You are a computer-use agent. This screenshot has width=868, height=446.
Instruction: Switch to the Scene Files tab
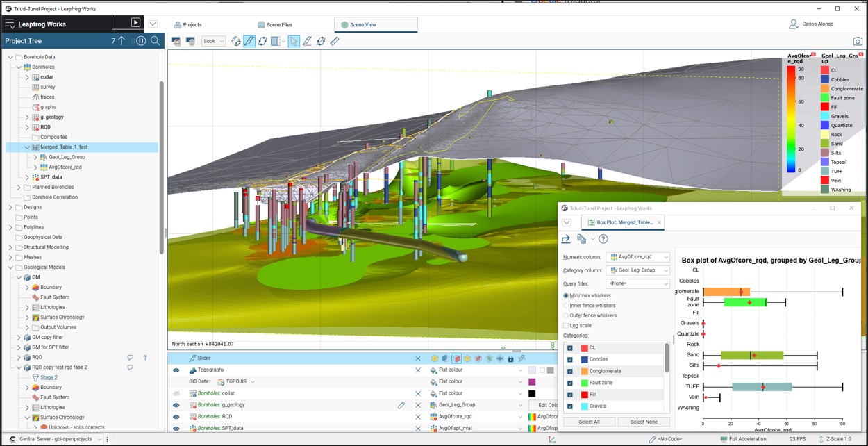275,24
